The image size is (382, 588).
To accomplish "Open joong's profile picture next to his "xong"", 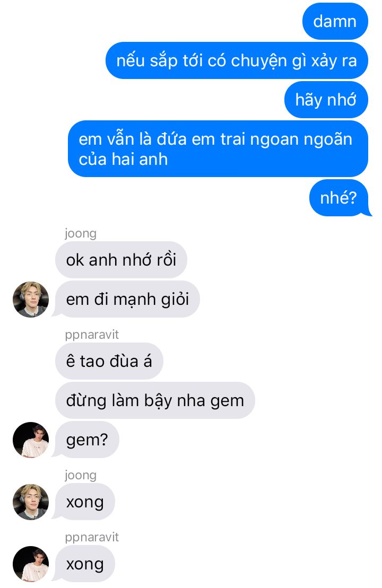I will click(x=31, y=502).
